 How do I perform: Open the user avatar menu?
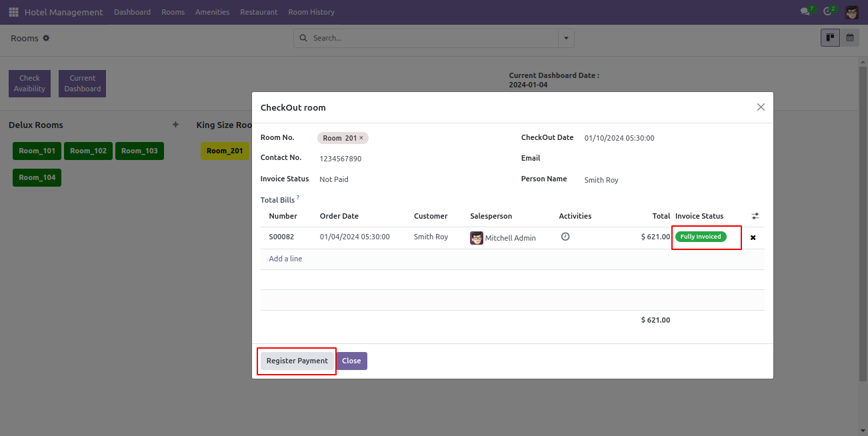852,12
